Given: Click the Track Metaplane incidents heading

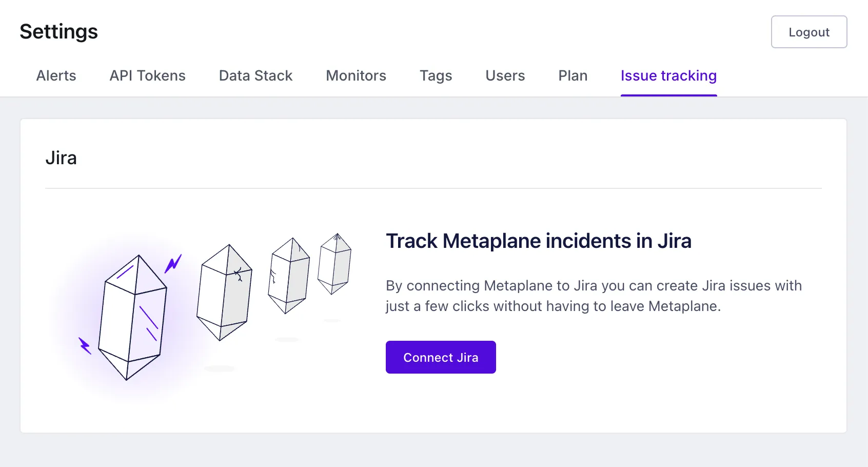Looking at the screenshot, I should (x=538, y=241).
